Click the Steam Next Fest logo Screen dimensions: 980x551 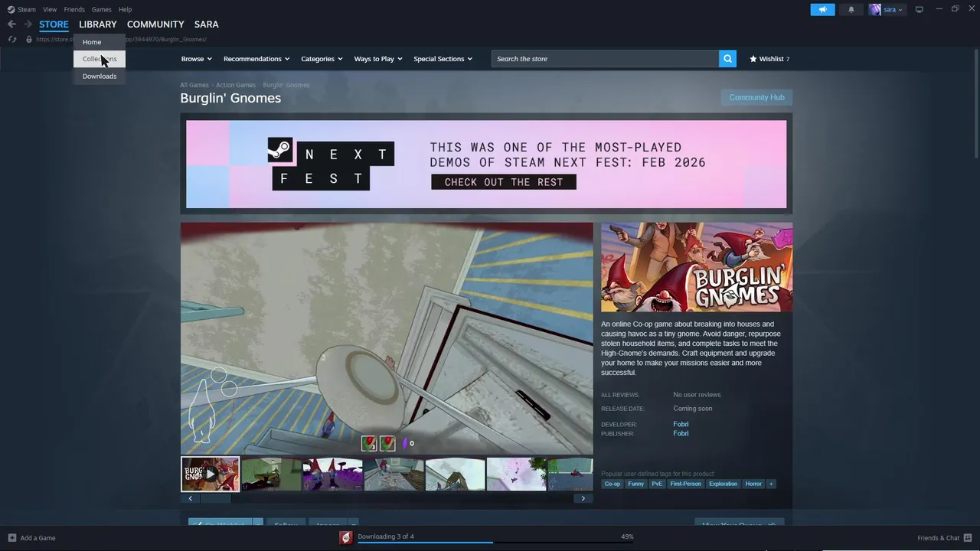[331, 165]
